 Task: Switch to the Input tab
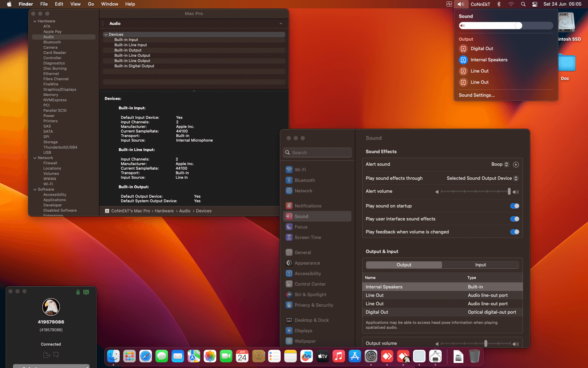pyautogui.click(x=480, y=265)
